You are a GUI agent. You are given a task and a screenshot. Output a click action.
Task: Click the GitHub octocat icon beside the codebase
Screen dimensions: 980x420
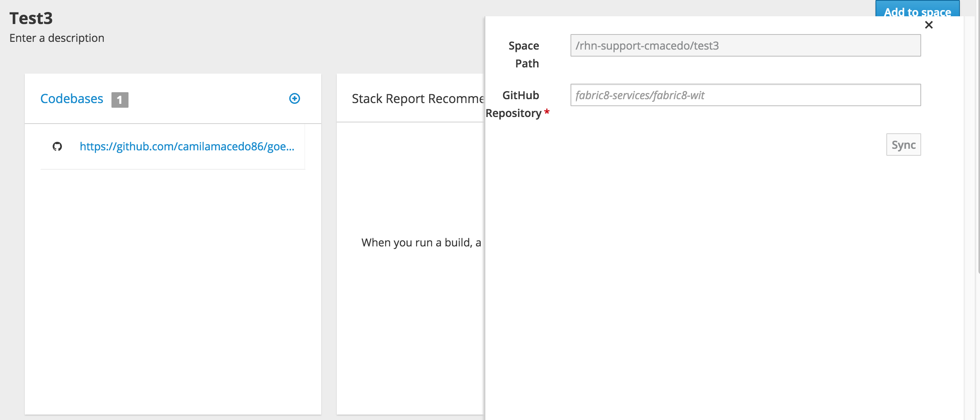click(57, 146)
